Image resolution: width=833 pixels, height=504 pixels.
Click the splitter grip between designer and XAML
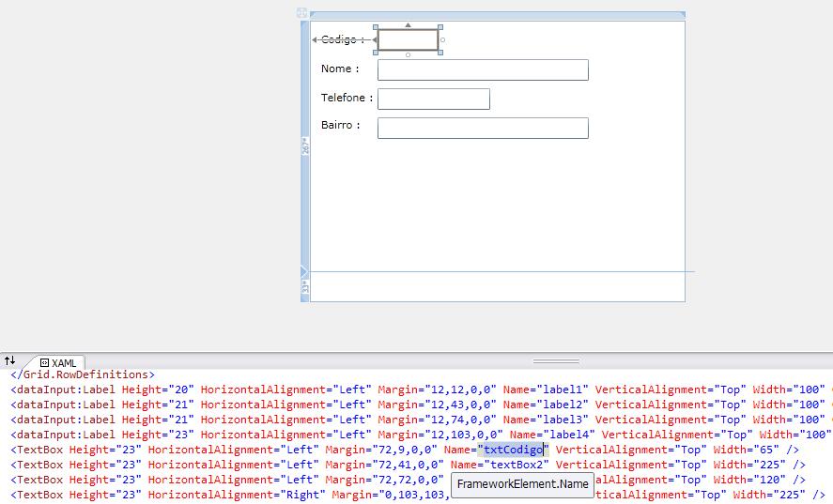coord(556,361)
